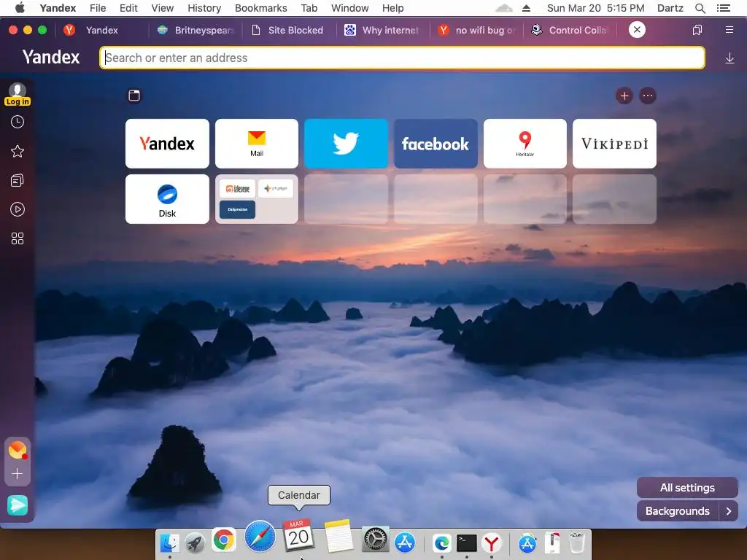Switch to the Site Blocked tab
Screen dimensions: 747x560
[x=289, y=30]
